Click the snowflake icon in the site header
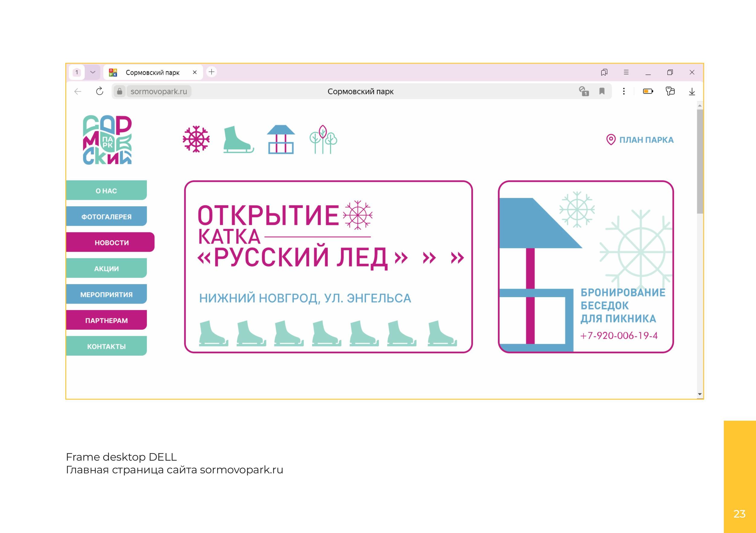The width and height of the screenshot is (756, 533). coord(196,139)
